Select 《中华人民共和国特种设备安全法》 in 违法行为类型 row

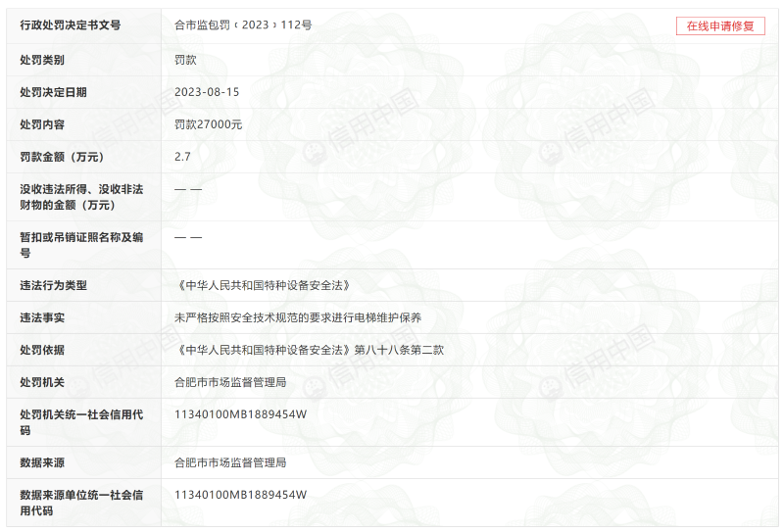click(x=264, y=285)
